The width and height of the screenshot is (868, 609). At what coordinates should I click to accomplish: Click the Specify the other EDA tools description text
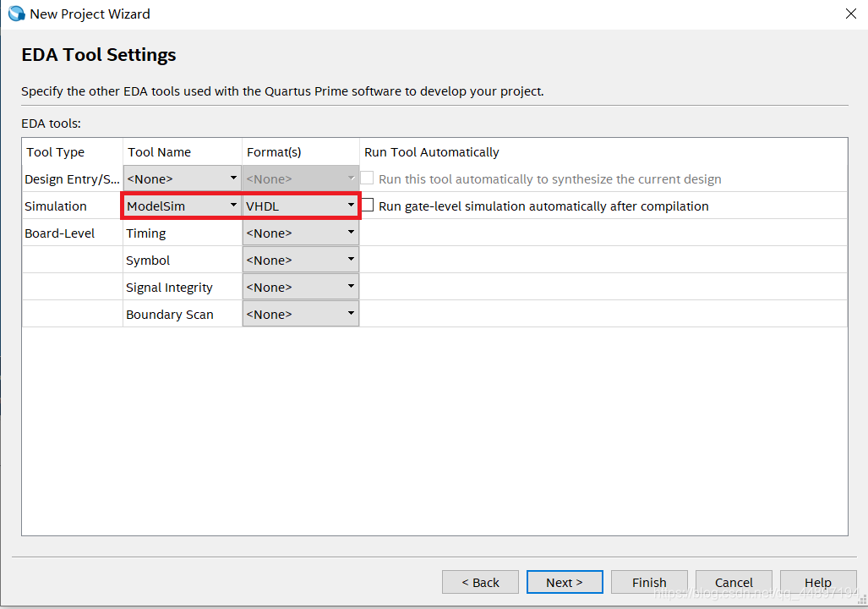click(x=282, y=91)
